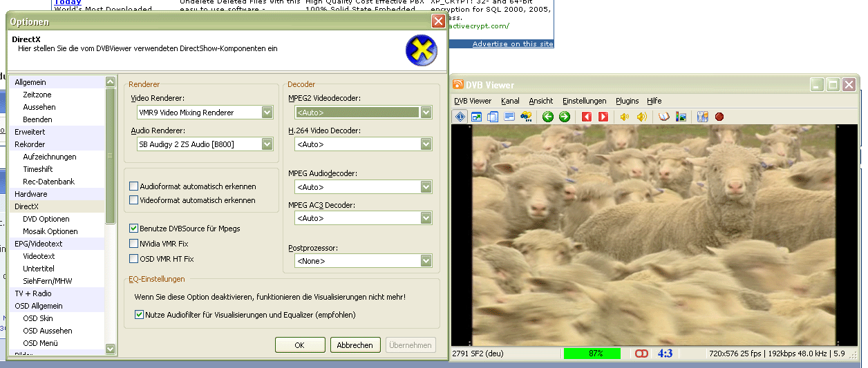Click the red left arrow channel icon
Screen dimensions: 868x368
pyautogui.click(x=587, y=117)
